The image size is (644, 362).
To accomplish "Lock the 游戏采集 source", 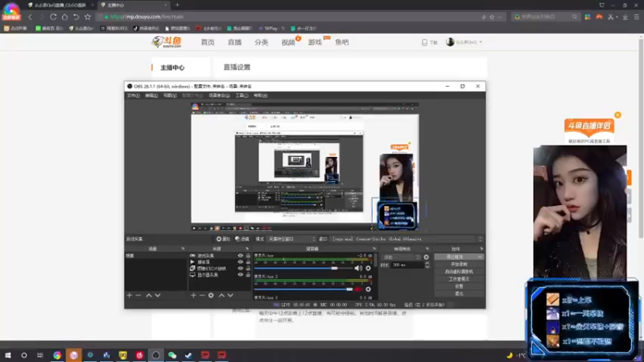I will [x=248, y=256].
